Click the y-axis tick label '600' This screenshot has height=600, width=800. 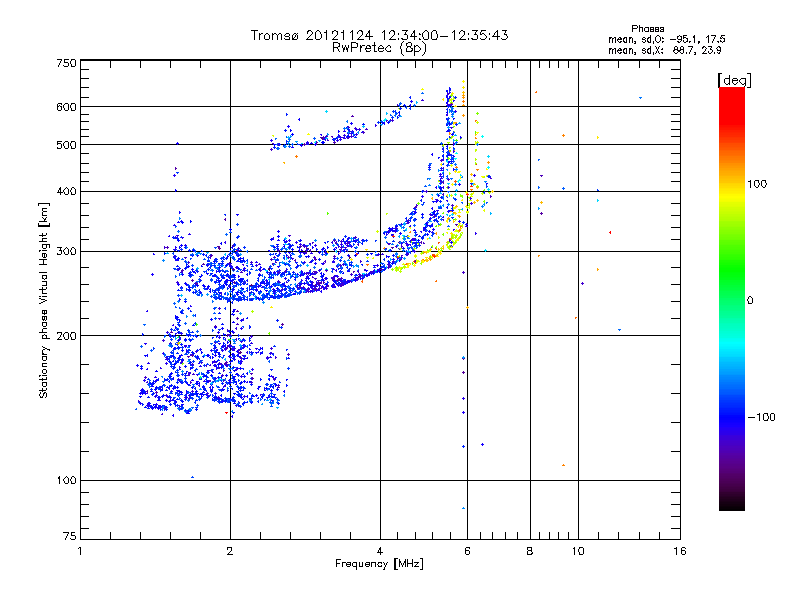coord(66,107)
